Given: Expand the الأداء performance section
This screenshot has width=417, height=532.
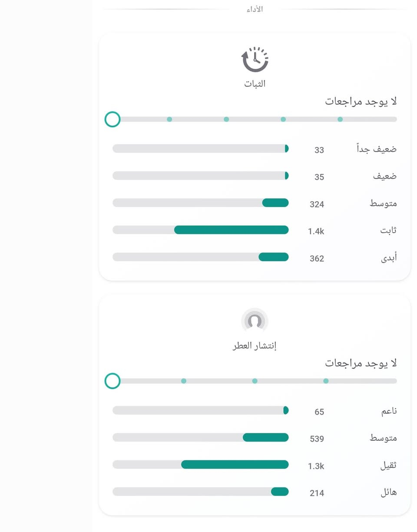Looking at the screenshot, I should (x=255, y=9).
